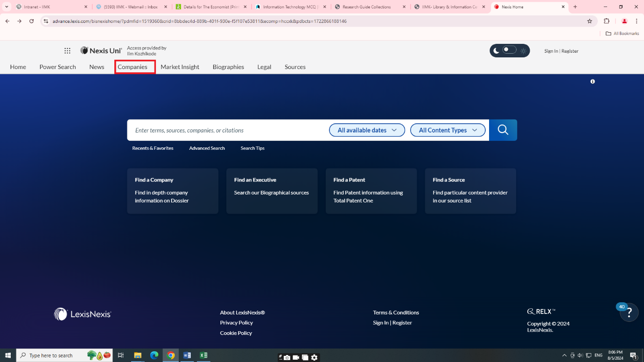Toggle the dark mode switch

[509, 50]
